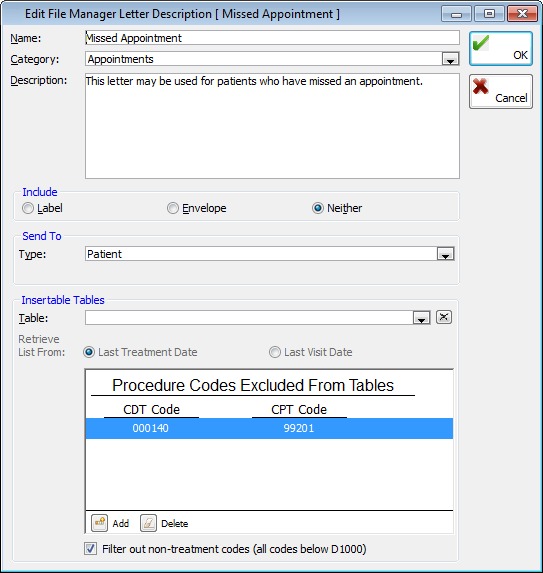Select the Envelope radio option
The width and height of the screenshot is (543, 573).
pos(173,208)
